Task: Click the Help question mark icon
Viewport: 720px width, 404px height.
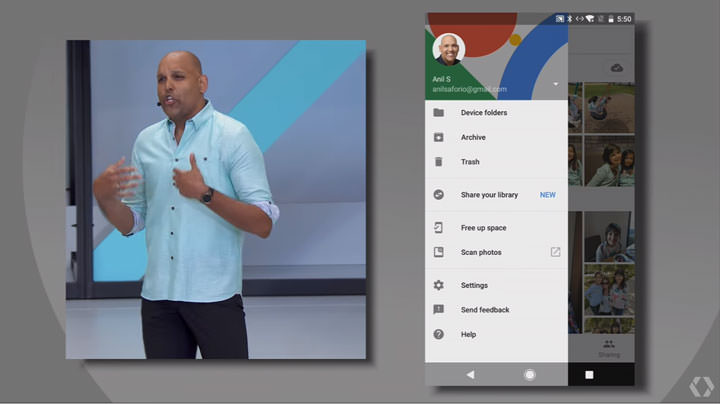Action: pos(439,334)
